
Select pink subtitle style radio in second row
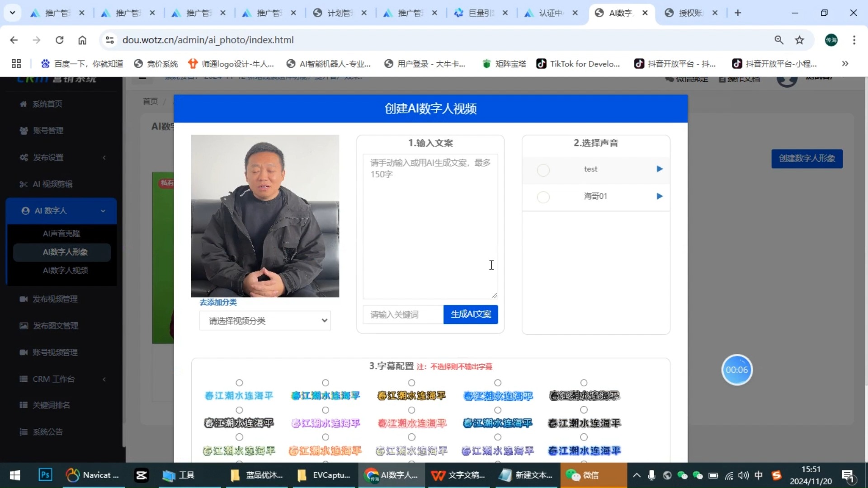coord(325,410)
